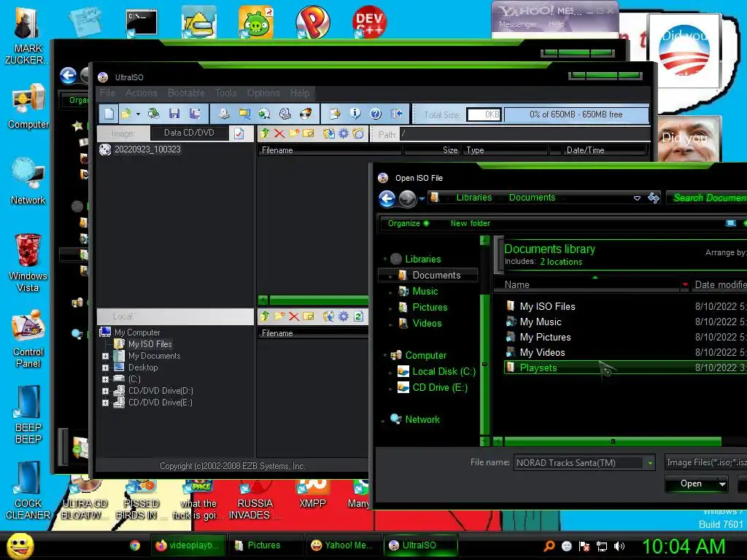Click the speaker volume icon in system tray
Screen dimensions: 747x560
click(x=619, y=546)
